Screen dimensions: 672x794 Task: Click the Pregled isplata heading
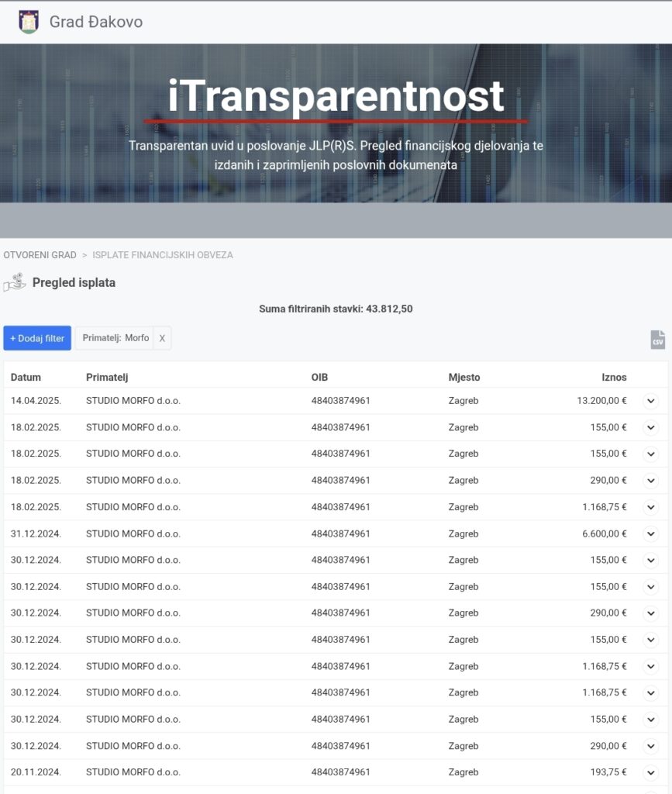coord(74,283)
